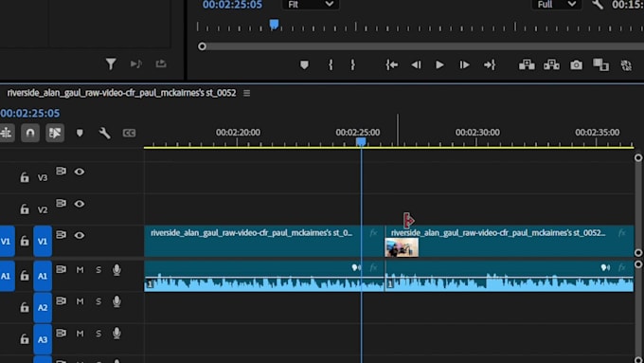The image size is (644, 363).
Task: Toggle lock on track A3
Action: tap(25, 339)
